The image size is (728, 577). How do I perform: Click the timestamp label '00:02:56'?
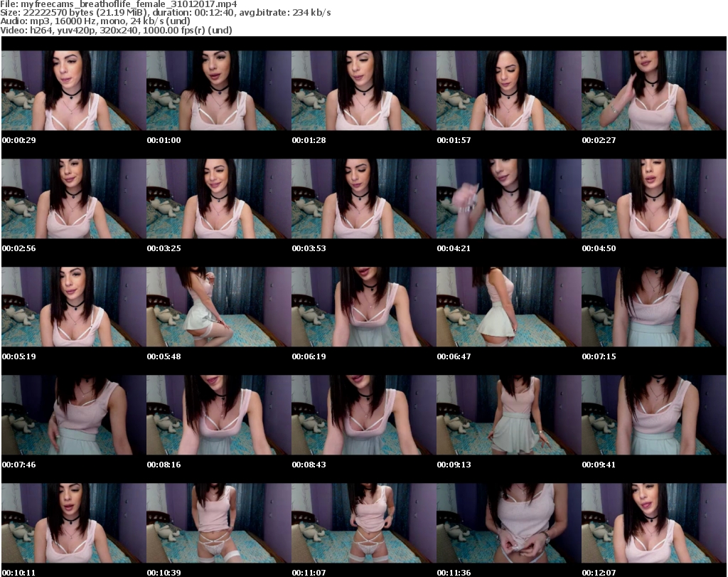click(19, 248)
